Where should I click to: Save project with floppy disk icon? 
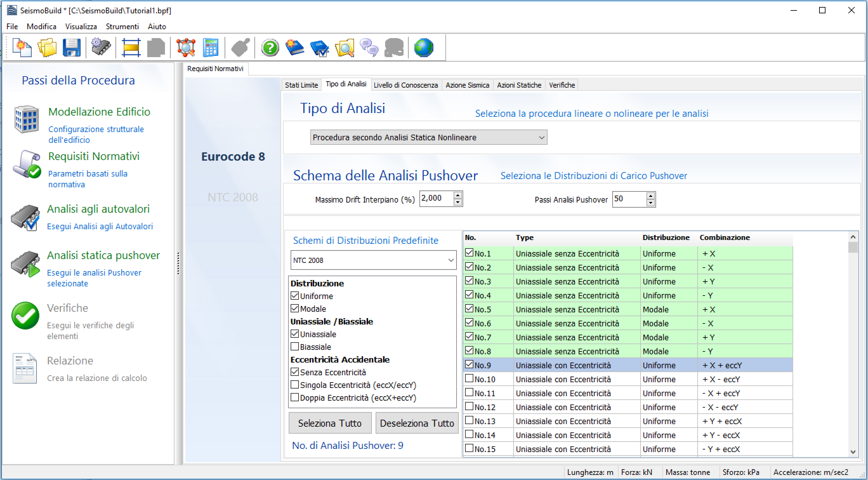click(x=71, y=48)
